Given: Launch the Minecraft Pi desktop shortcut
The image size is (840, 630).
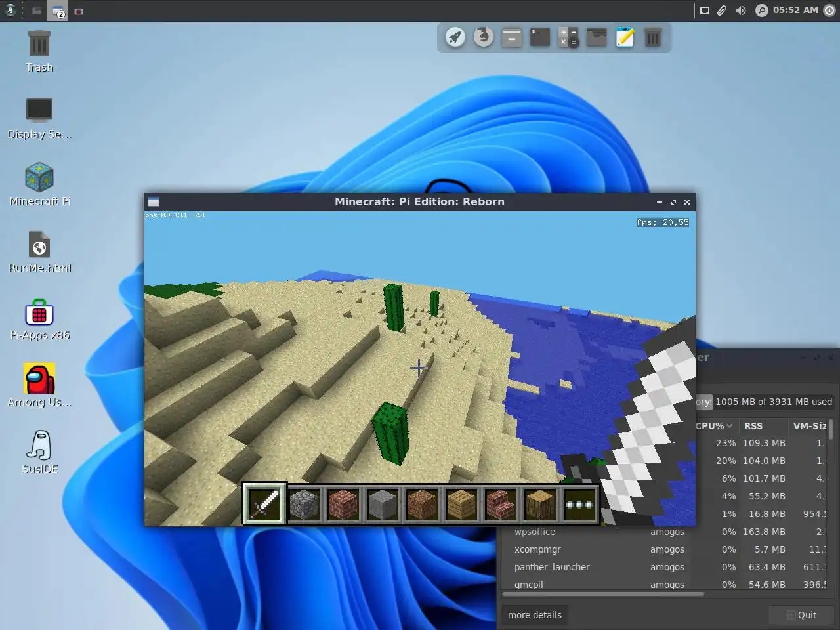Looking at the screenshot, I should tap(39, 185).
